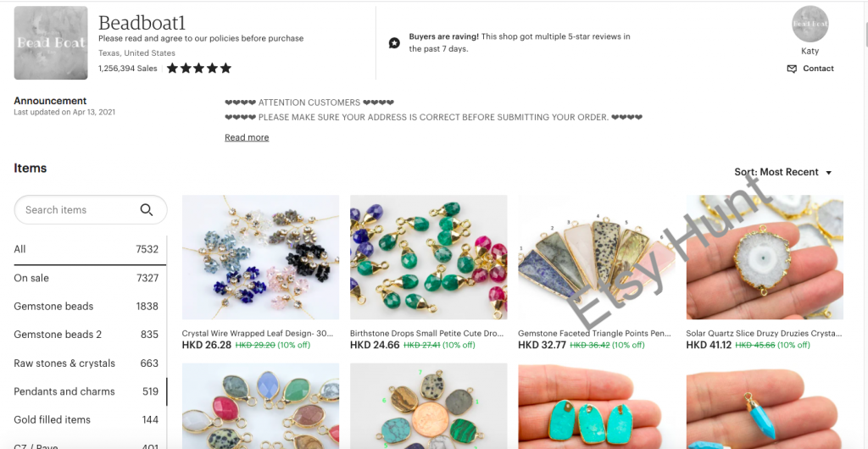Open the Crystal Wire Wrapped Leaf thumbnail

pyautogui.click(x=260, y=258)
